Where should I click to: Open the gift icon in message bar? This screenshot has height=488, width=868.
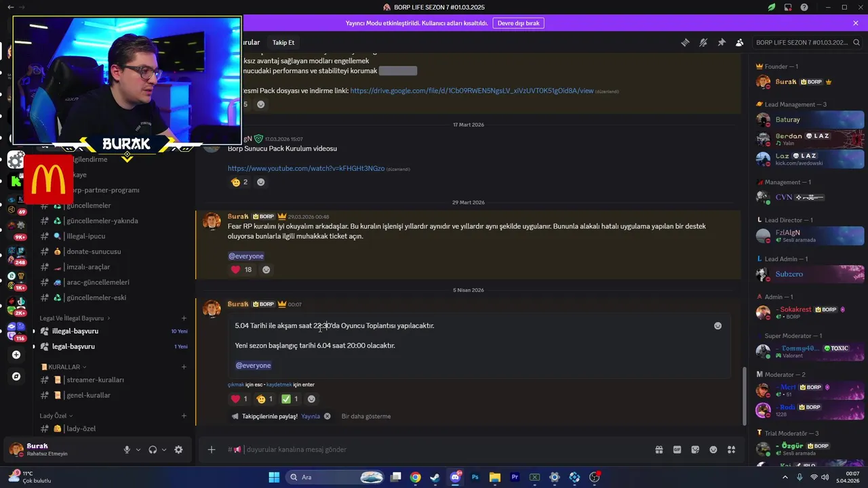[x=658, y=449]
